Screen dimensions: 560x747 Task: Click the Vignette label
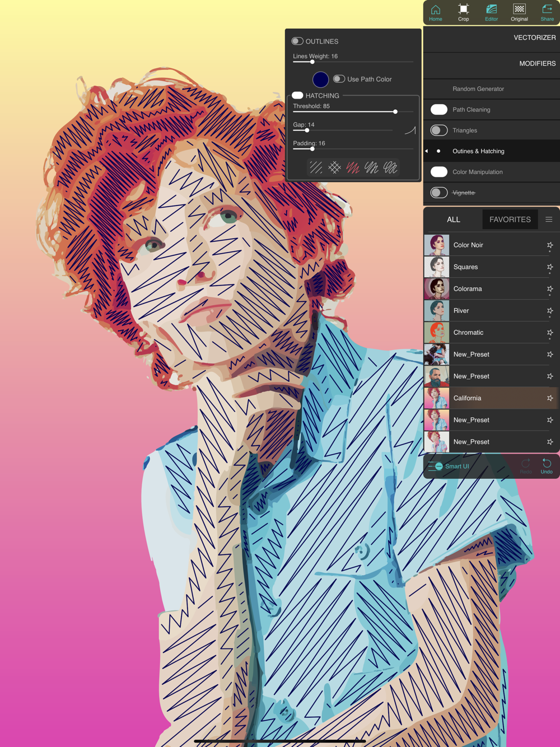pyautogui.click(x=464, y=193)
